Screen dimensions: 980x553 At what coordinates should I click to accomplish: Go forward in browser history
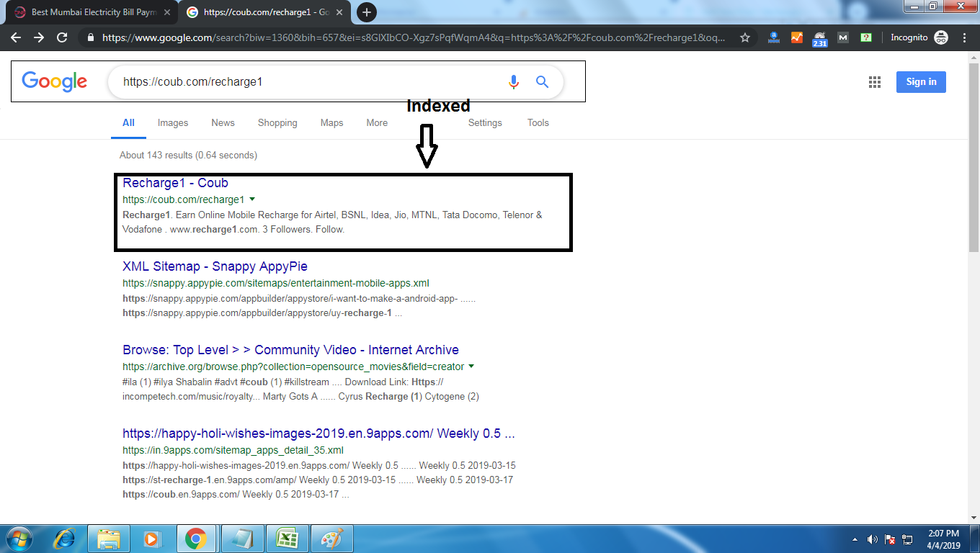pos(39,37)
